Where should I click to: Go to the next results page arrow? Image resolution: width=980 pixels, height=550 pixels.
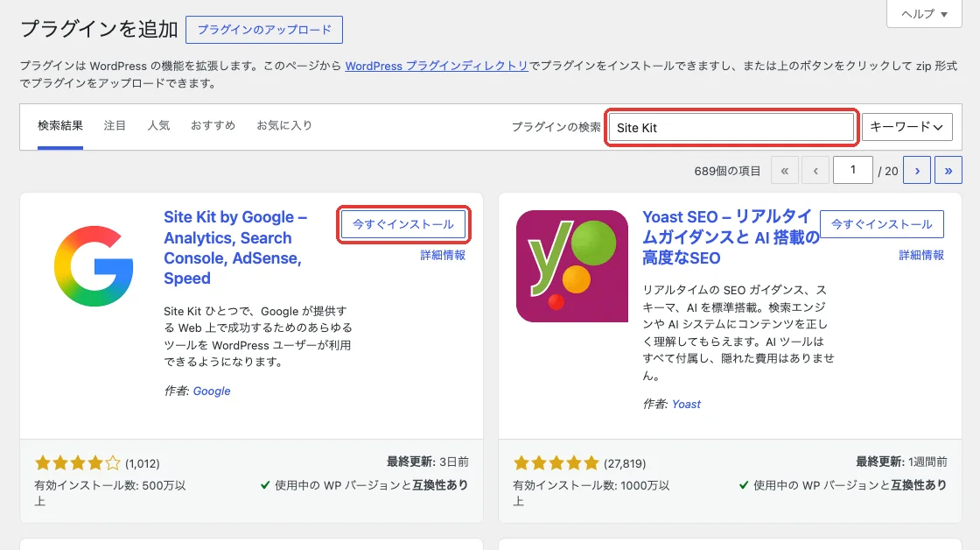(x=917, y=170)
